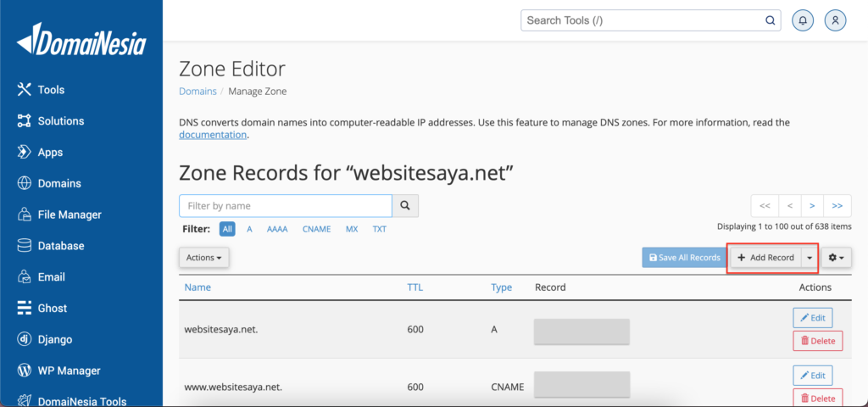Viewport: 868px width, 407px height.
Task: Click the Apps icon
Action: pos(24,153)
